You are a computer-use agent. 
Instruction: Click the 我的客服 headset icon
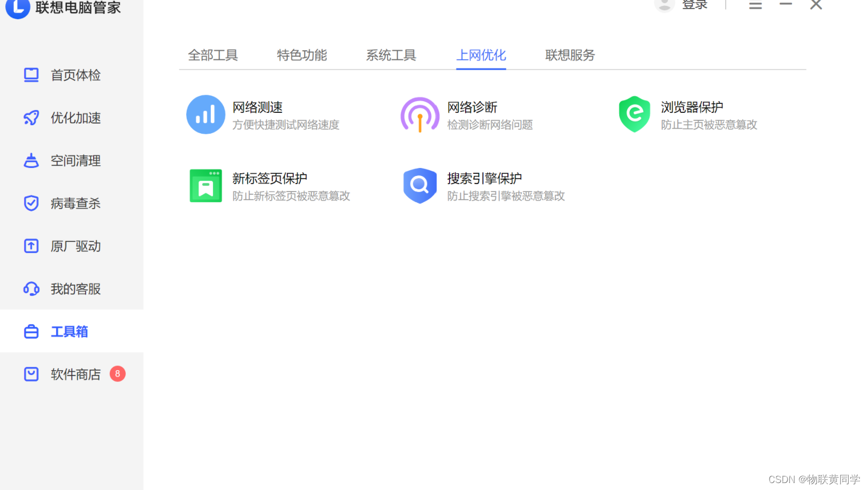pos(32,289)
